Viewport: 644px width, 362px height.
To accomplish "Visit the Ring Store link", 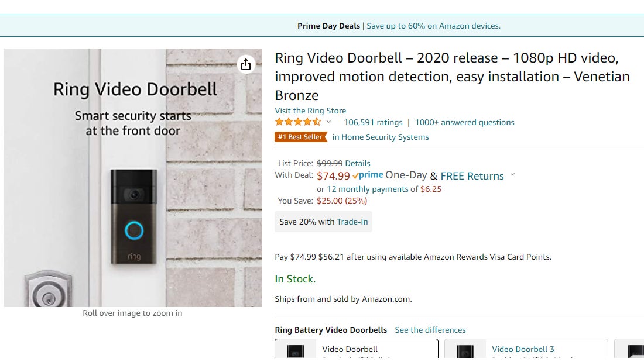I will pyautogui.click(x=310, y=111).
